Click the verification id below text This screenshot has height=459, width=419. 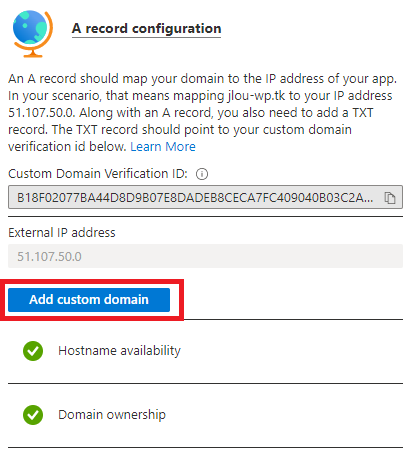tap(67, 147)
